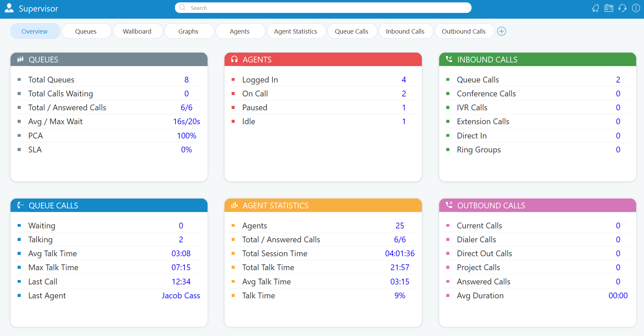Click On Call value 2
The image size is (644, 336).
tap(404, 94)
